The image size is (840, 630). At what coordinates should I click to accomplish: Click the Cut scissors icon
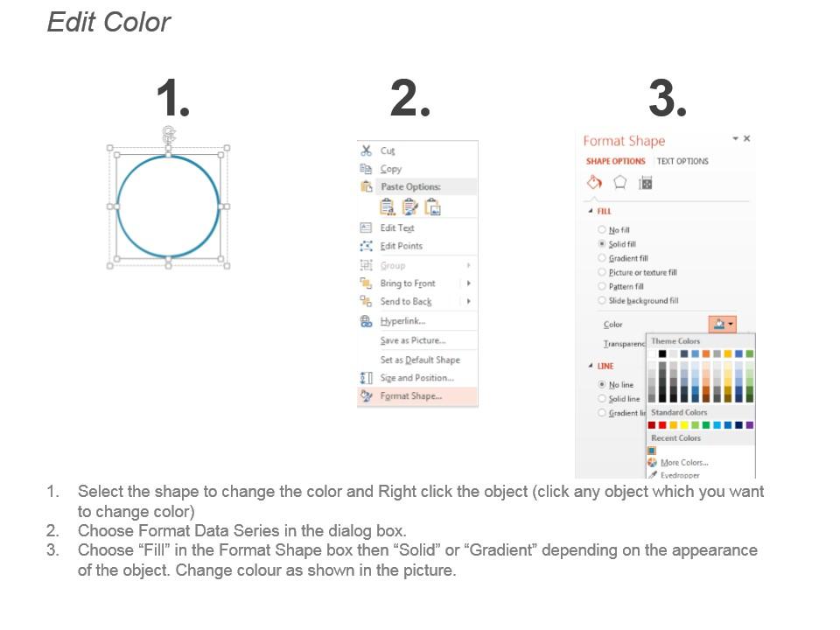pyautogui.click(x=367, y=150)
